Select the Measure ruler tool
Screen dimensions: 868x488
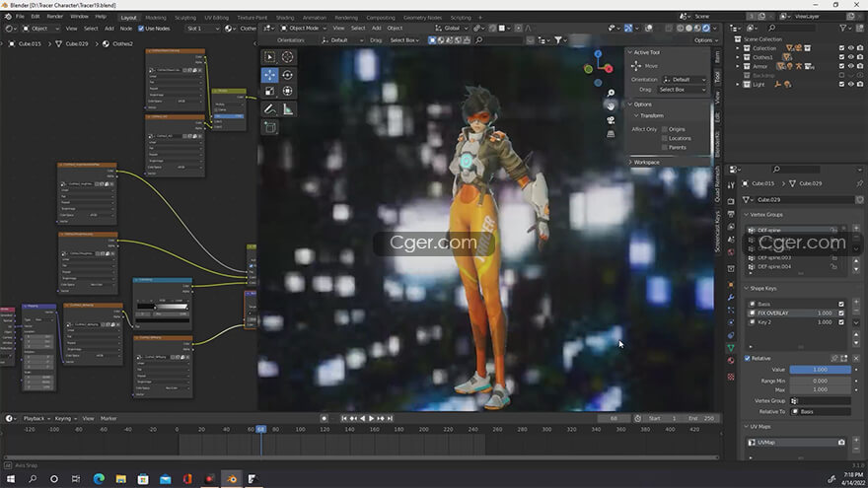tap(287, 109)
